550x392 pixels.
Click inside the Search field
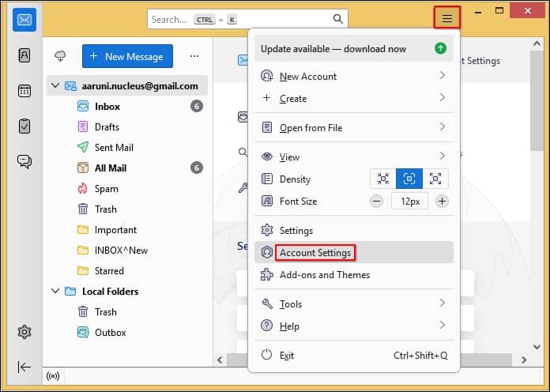pos(237,19)
